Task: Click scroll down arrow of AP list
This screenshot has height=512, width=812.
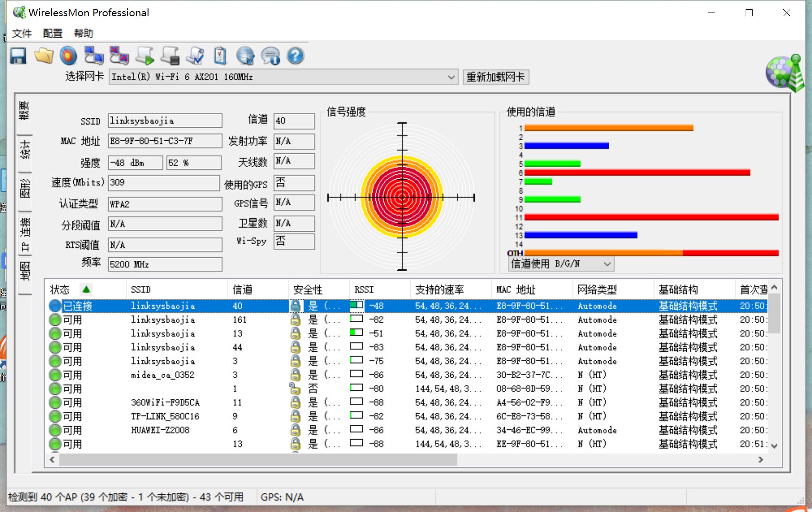Action: 774,446
